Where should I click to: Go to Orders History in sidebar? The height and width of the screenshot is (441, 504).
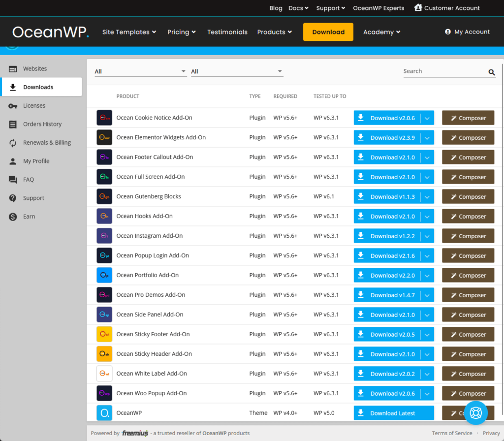[x=42, y=124]
